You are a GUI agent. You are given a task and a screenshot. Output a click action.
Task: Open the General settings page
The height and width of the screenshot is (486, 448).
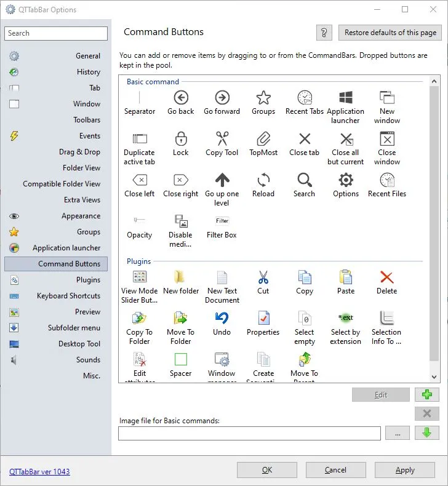(56, 56)
